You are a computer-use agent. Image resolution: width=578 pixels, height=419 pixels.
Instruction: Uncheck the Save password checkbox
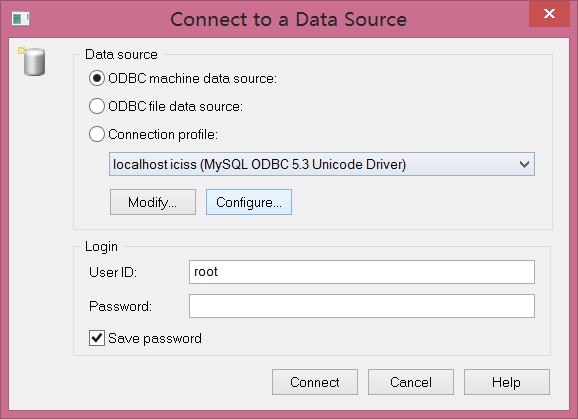coord(97,338)
